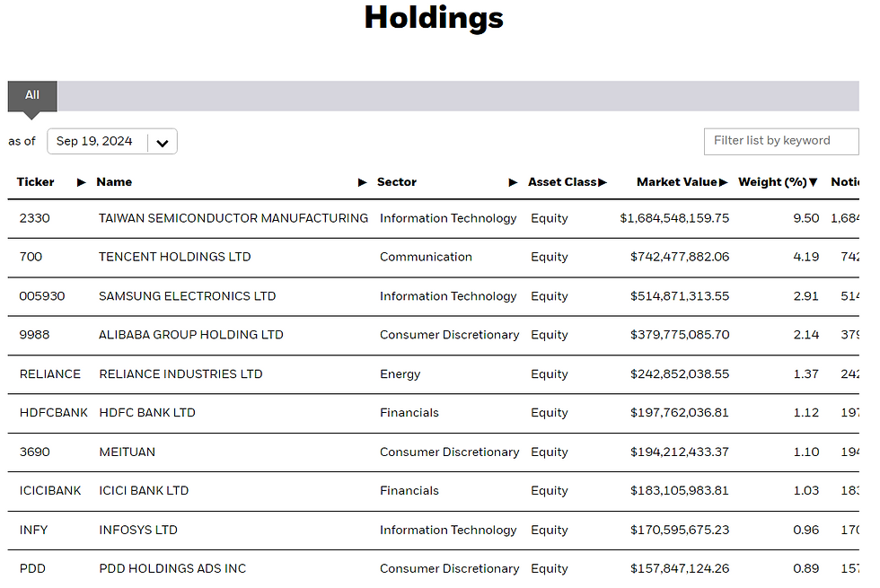Click Communication sector for Tencent
This screenshot has height=588, width=880.
426,257
